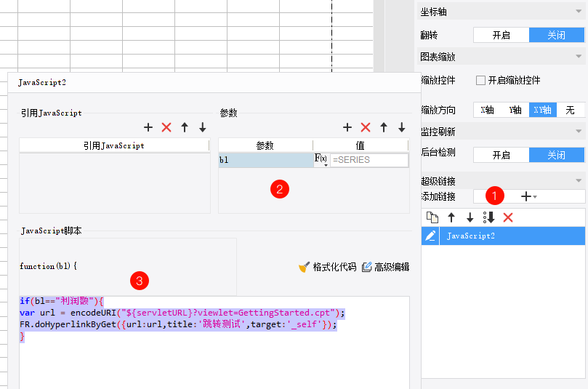Format the code with 格式化代码
588x389 pixels.
point(327,267)
